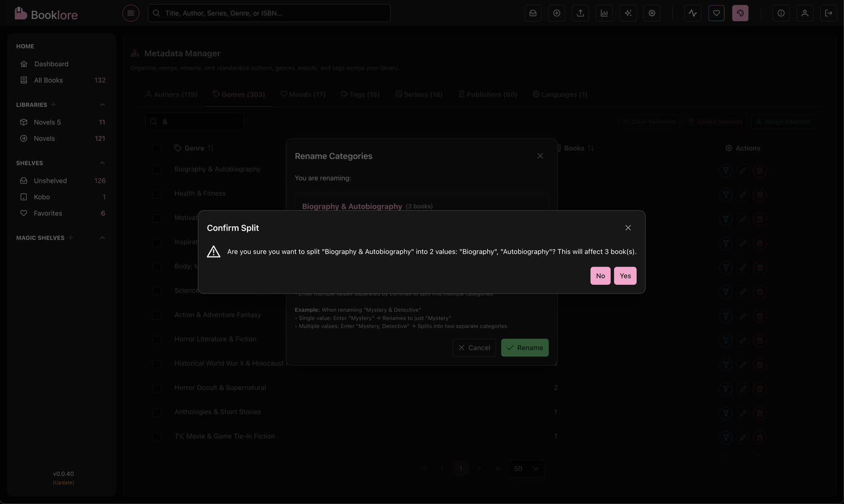Click the upload book icon
Image resolution: width=844 pixels, height=504 pixels.
click(580, 13)
